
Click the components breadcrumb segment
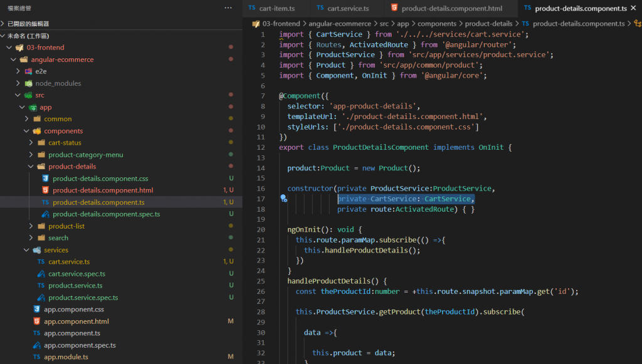[x=437, y=24]
